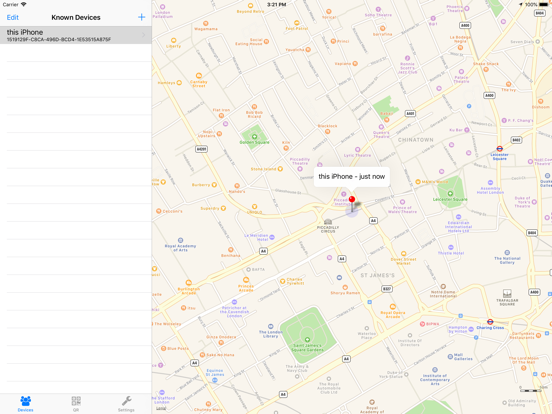
Task: Tap the Wagamama restaurant marker
Action: (206, 23)
